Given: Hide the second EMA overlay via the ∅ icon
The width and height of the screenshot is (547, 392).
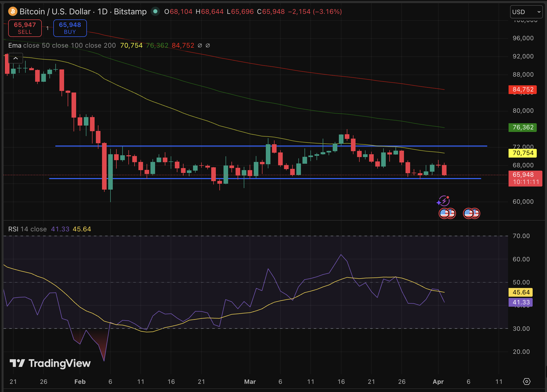Looking at the screenshot, I should tap(208, 46).
